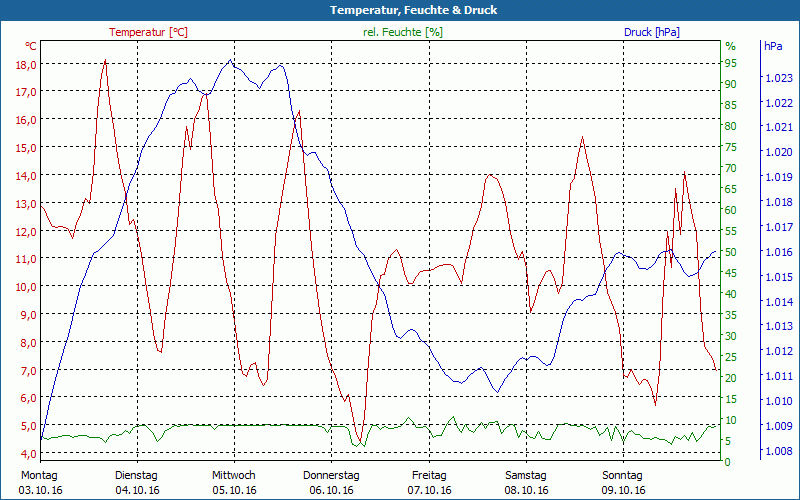
Task: Select the blue Druck [hPa] legend label
Action: 651,32
